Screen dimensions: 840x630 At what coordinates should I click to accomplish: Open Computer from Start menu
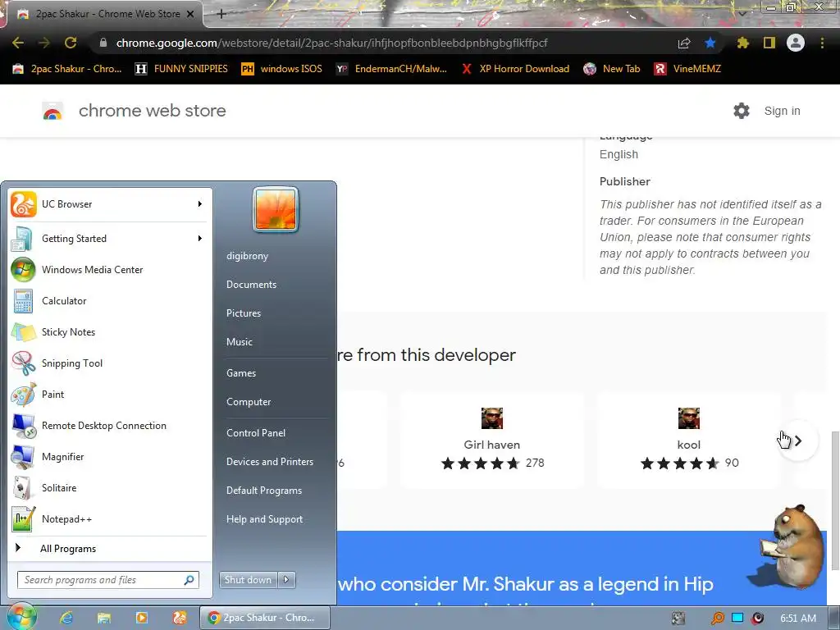point(249,402)
